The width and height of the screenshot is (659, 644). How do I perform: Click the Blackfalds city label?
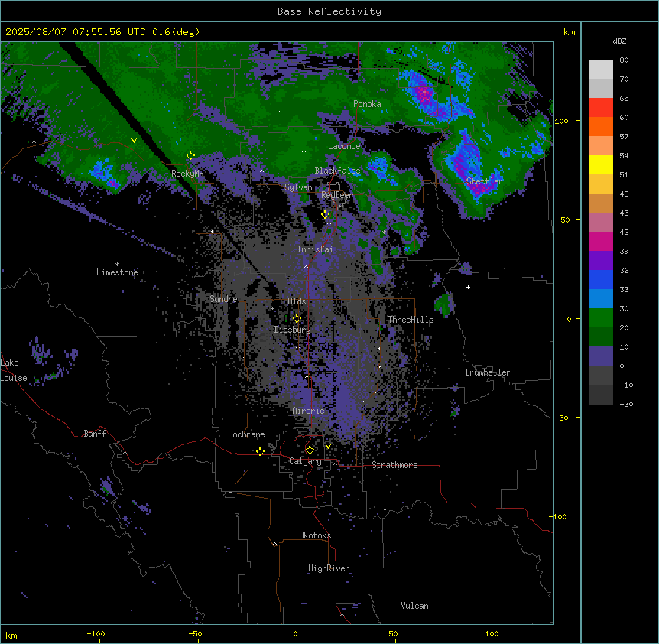[337, 171]
